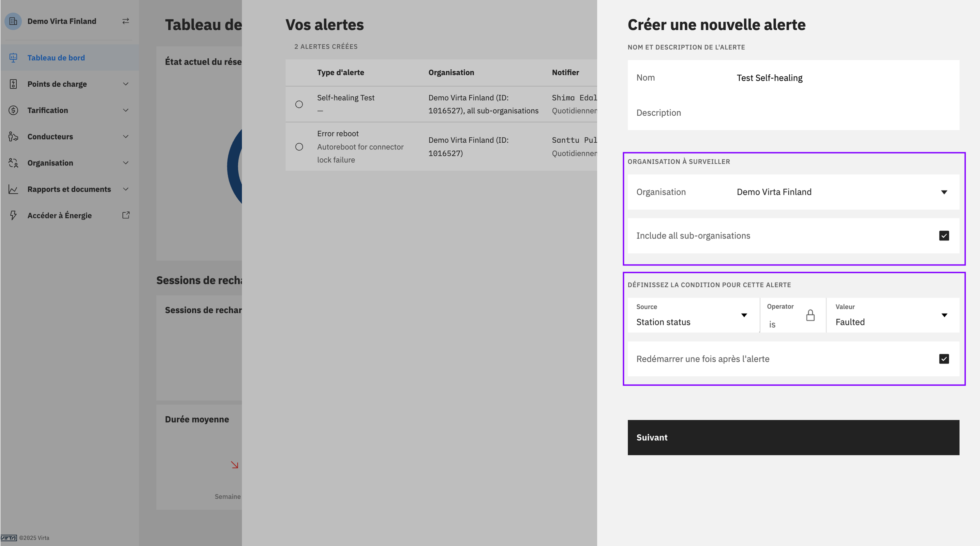Image resolution: width=980 pixels, height=546 pixels.
Task: Click the empty Description input field
Action: 793,113
